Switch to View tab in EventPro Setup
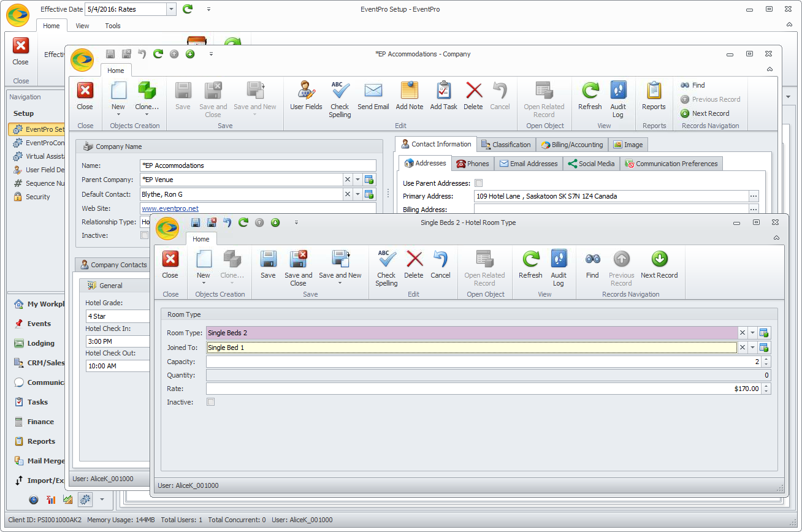 point(82,26)
